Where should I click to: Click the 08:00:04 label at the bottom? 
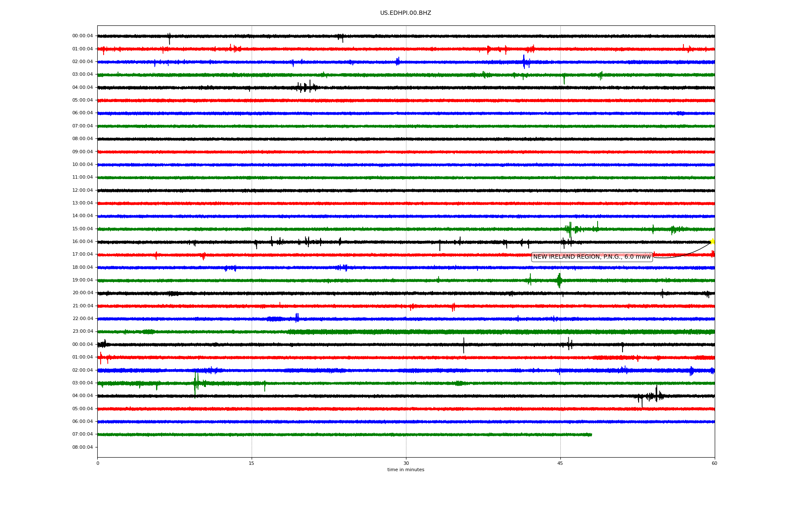click(82, 447)
